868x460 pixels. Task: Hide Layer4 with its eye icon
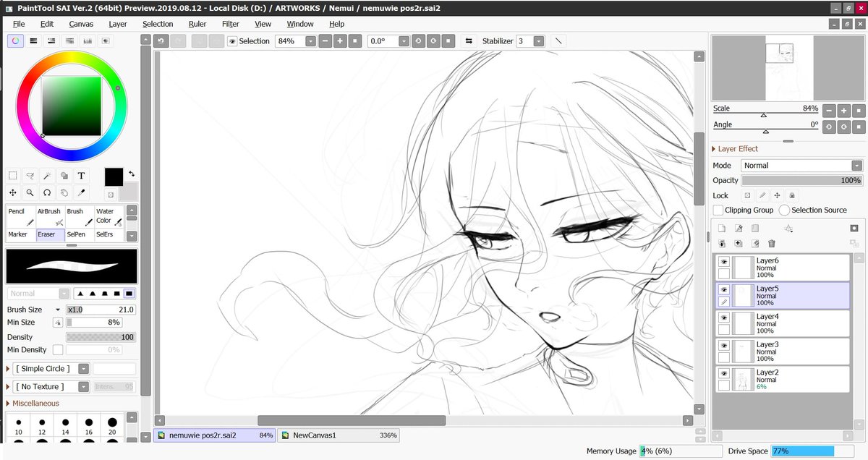[723, 318]
